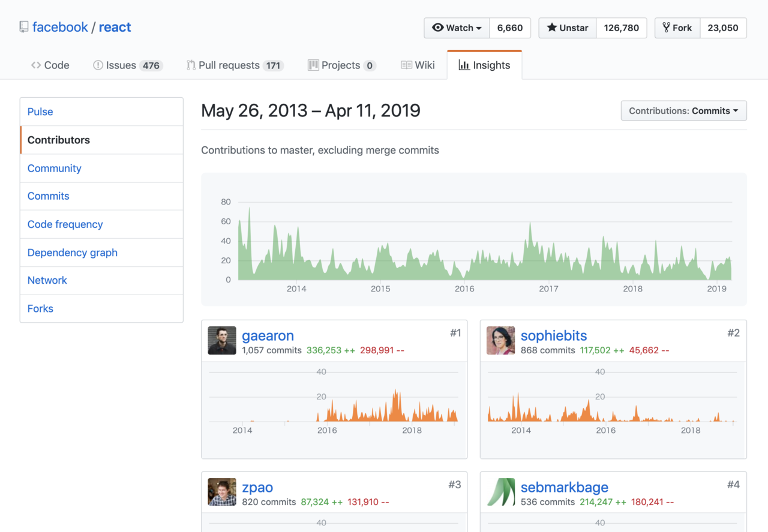
Task: Open Code frequency in sidebar
Action: pyautogui.click(x=65, y=224)
